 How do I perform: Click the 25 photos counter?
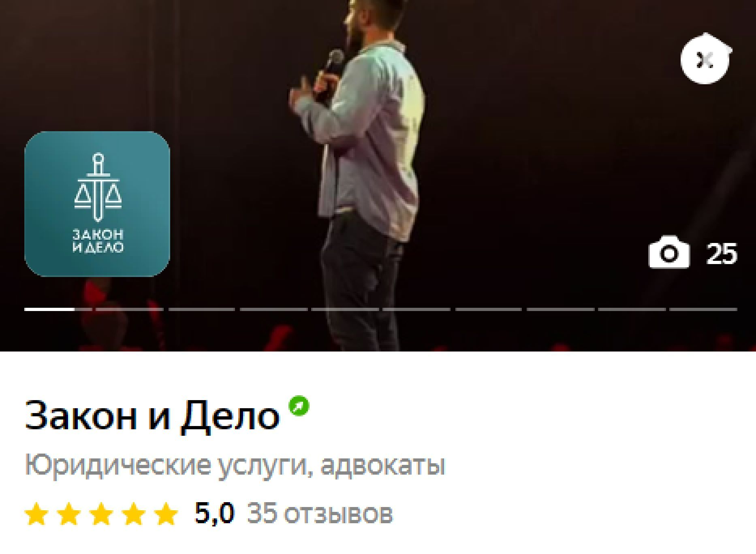tap(722, 254)
